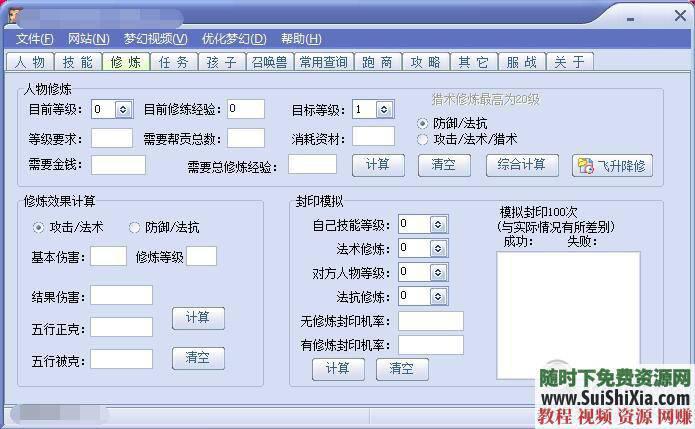Adjust the 法抗修炼 spinner
Image resolution: width=695 pixels, height=429 pixels.
click(x=438, y=296)
